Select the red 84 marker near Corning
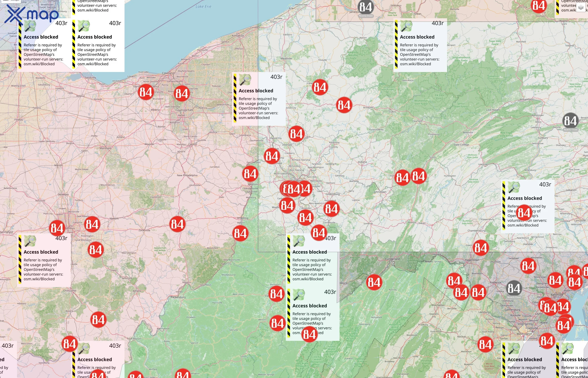This screenshot has width=588, height=378. (539, 5)
